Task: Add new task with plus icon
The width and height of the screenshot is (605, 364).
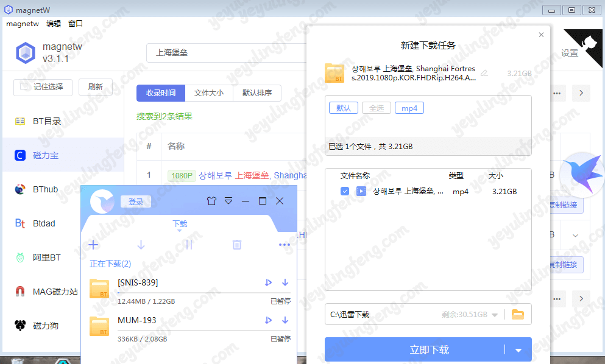Action: pos(93,245)
